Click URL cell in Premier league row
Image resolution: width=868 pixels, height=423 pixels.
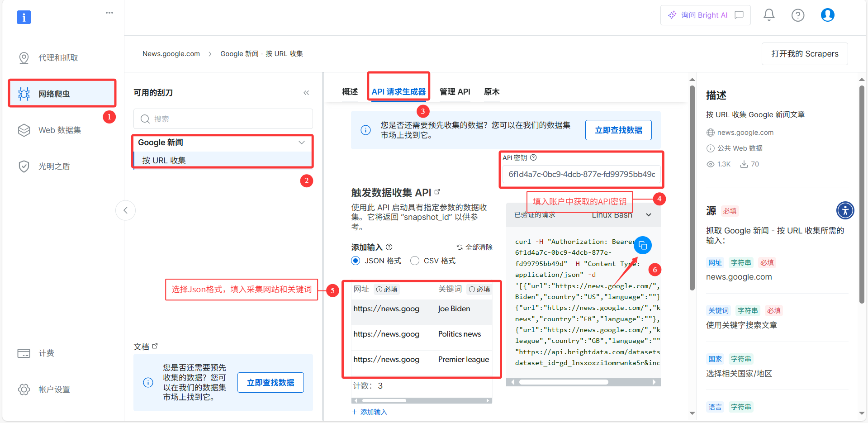(x=387, y=360)
